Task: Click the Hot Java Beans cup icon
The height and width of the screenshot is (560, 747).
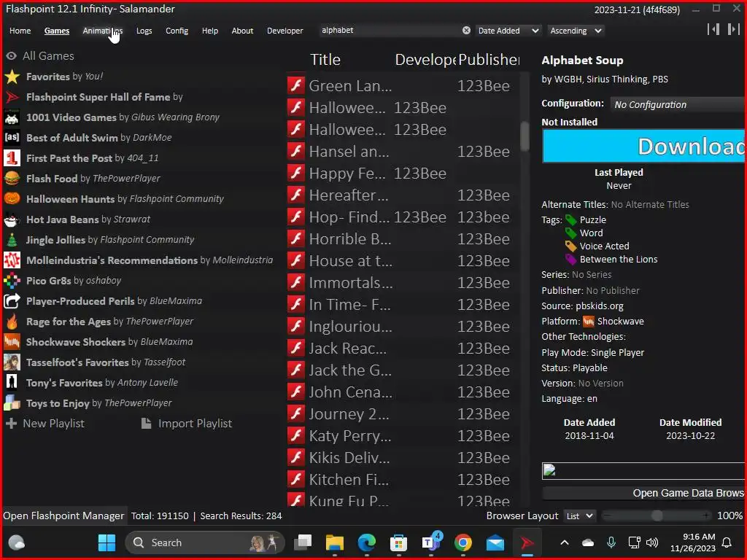Action: click(12, 219)
